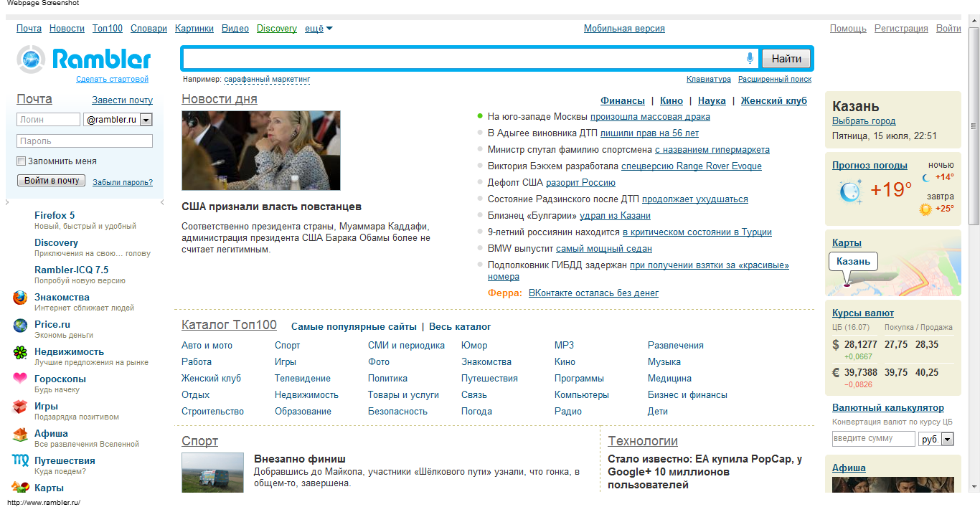The image size is (980, 507).
Task: Click the page vertical scrollbar thumb
Action: click(974, 126)
